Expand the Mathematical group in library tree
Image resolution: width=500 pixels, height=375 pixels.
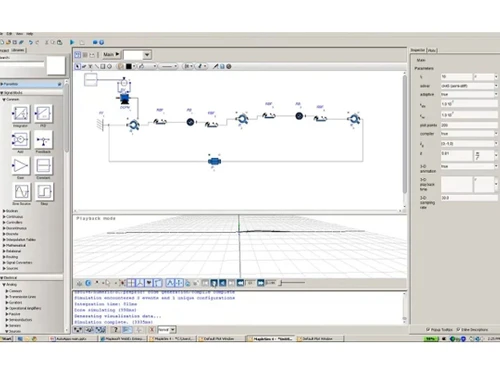click(4, 245)
